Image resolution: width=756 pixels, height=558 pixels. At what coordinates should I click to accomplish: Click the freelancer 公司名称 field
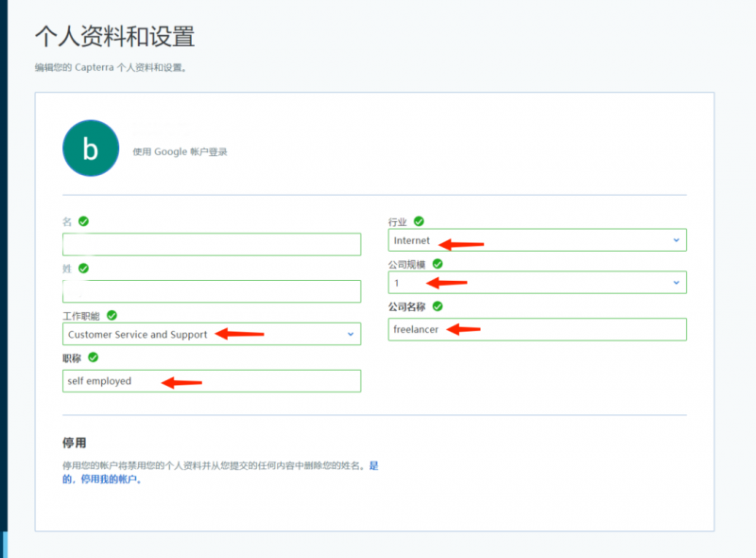537,329
